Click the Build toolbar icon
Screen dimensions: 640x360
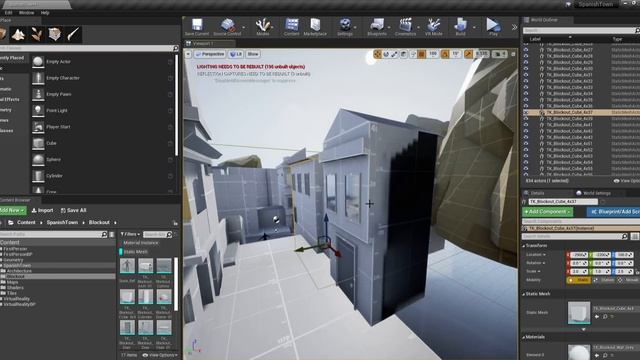point(460,27)
